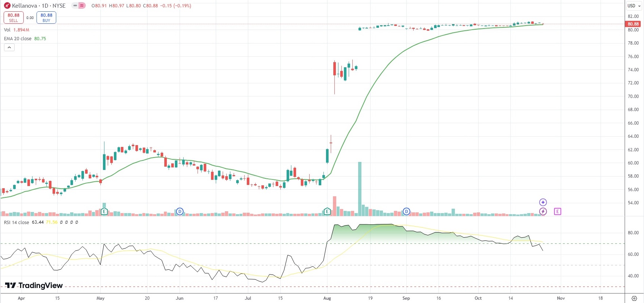Viewport: 644px width, 303px height.
Task: Click the 76.00 price axis label
Action: [x=633, y=57]
